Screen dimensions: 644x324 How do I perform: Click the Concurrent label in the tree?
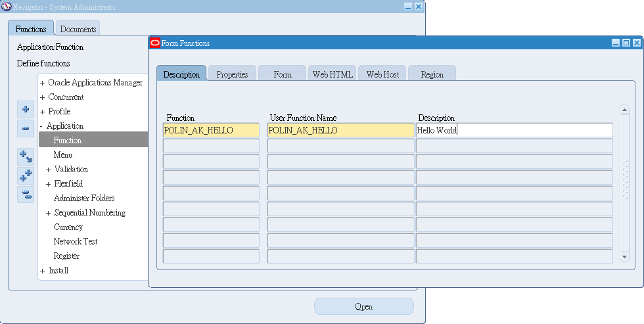66,97
